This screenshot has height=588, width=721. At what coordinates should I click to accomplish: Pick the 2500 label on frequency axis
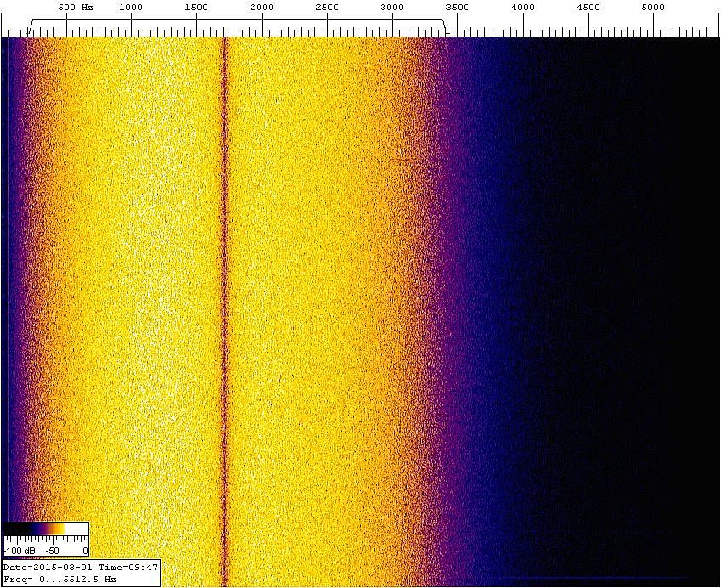(327, 8)
